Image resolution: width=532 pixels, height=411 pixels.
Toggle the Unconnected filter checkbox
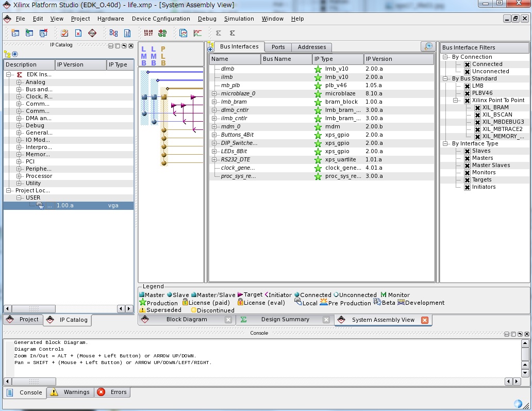pos(467,72)
